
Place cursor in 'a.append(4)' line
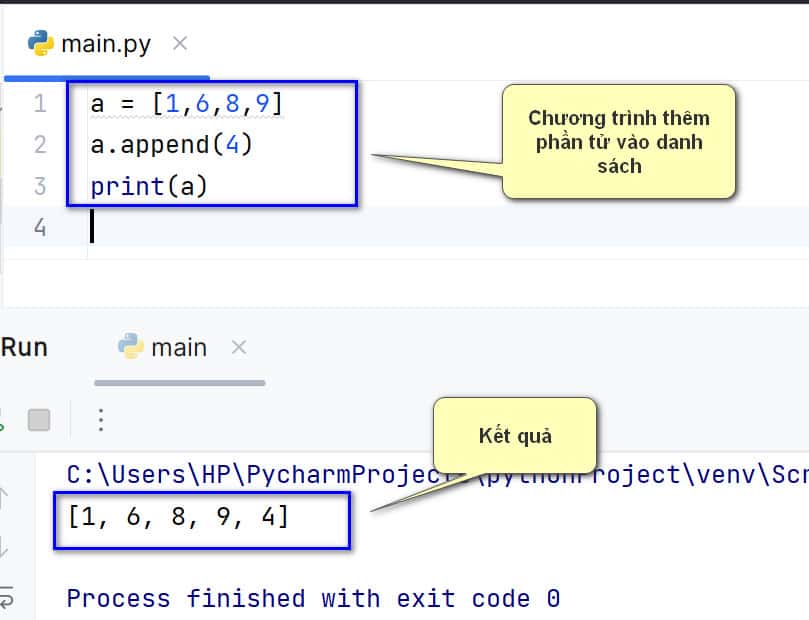click(171, 144)
